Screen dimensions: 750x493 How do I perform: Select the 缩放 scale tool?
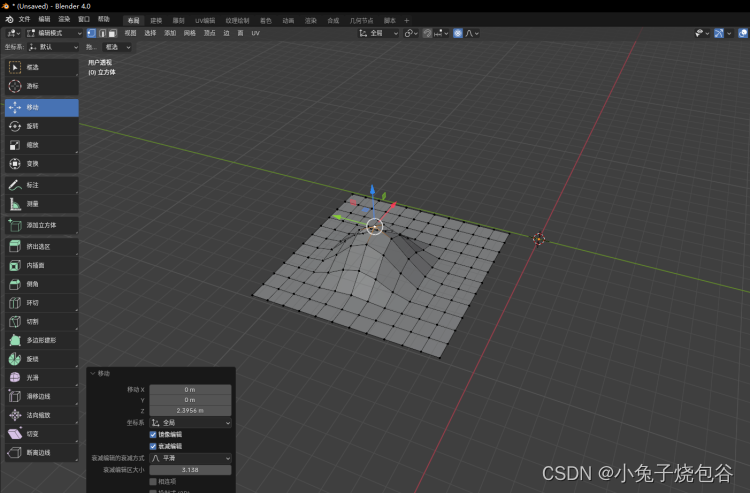coord(42,145)
